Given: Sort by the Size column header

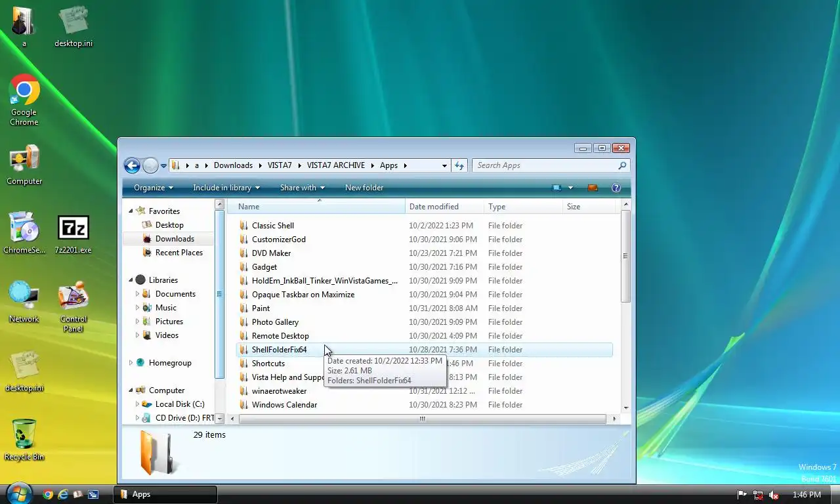Looking at the screenshot, I should coord(589,207).
